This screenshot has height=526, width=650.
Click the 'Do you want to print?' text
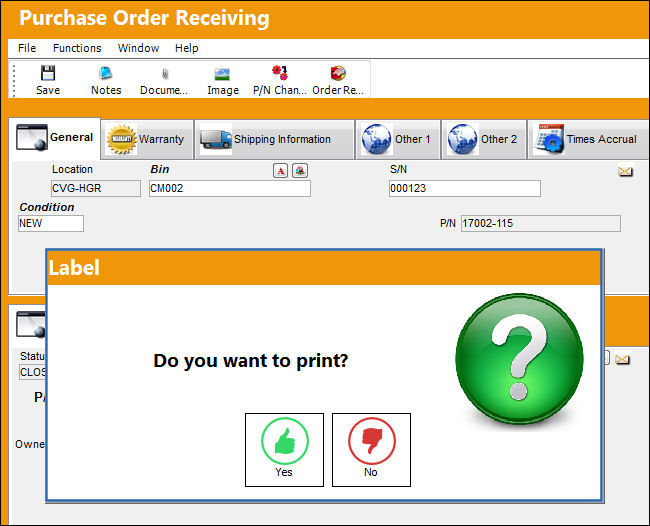(x=251, y=361)
